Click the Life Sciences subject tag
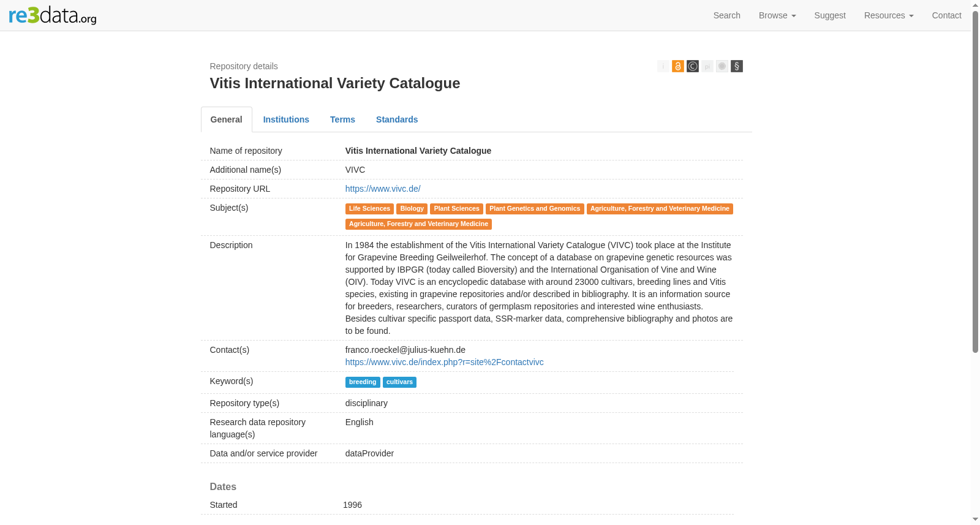The height and width of the screenshot is (525, 980). click(369, 209)
